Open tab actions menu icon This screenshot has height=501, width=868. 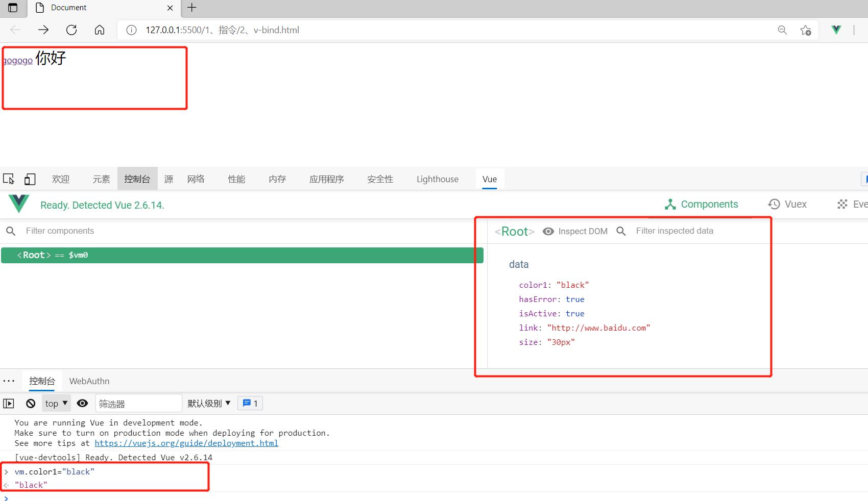[x=13, y=8]
